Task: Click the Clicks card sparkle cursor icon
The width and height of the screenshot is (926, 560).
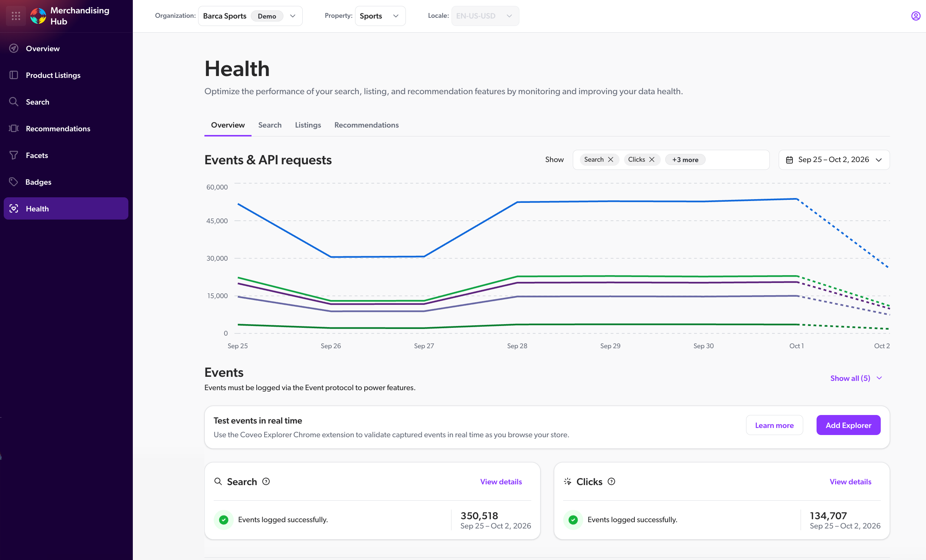Action: (x=568, y=481)
